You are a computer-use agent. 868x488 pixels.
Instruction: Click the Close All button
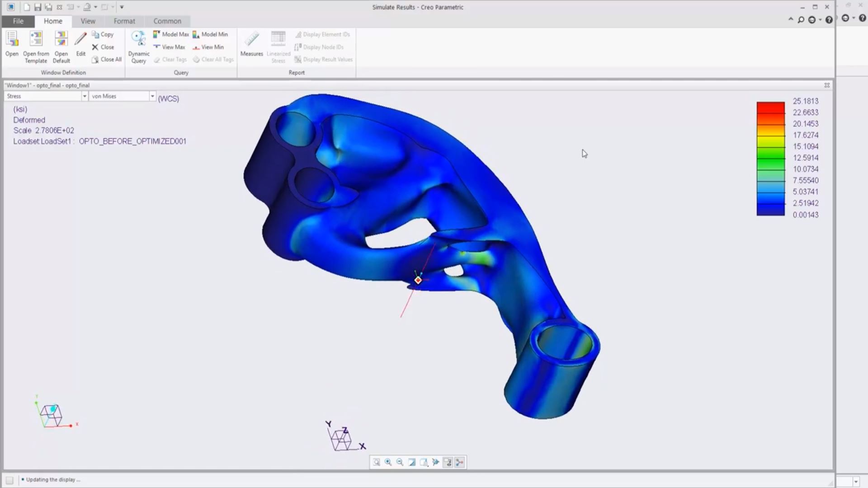point(107,60)
